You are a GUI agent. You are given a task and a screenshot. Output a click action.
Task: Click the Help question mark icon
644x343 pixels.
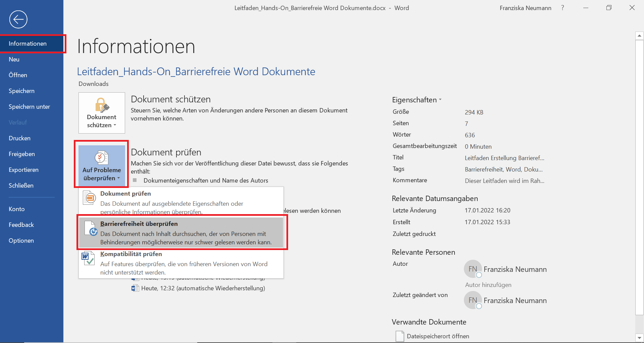(x=562, y=8)
